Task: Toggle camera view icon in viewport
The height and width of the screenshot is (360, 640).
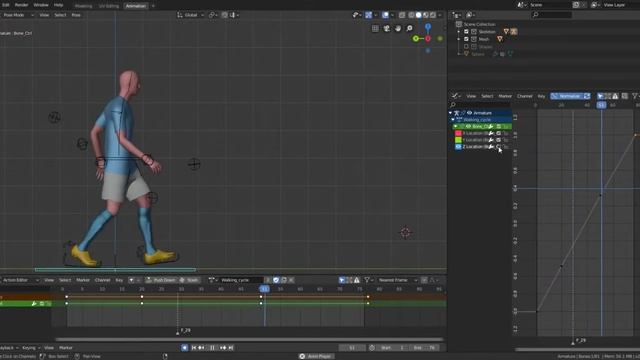Action: pyautogui.click(x=386, y=28)
